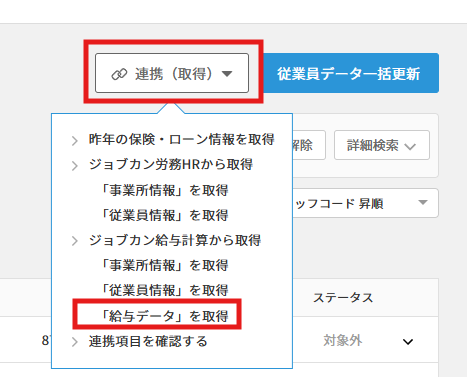Click the partially hidden 解除 button

point(309,145)
